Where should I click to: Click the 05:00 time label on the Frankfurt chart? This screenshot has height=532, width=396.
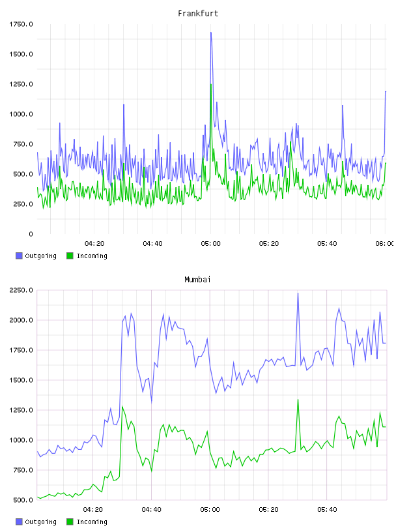(210, 244)
